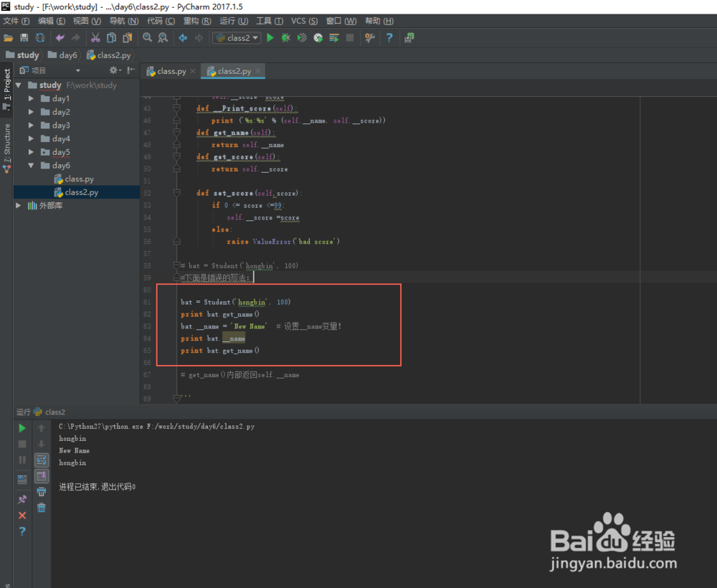Screen dimensions: 717x588
Task: Click the study breadcrumb
Action: click(x=22, y=55)
